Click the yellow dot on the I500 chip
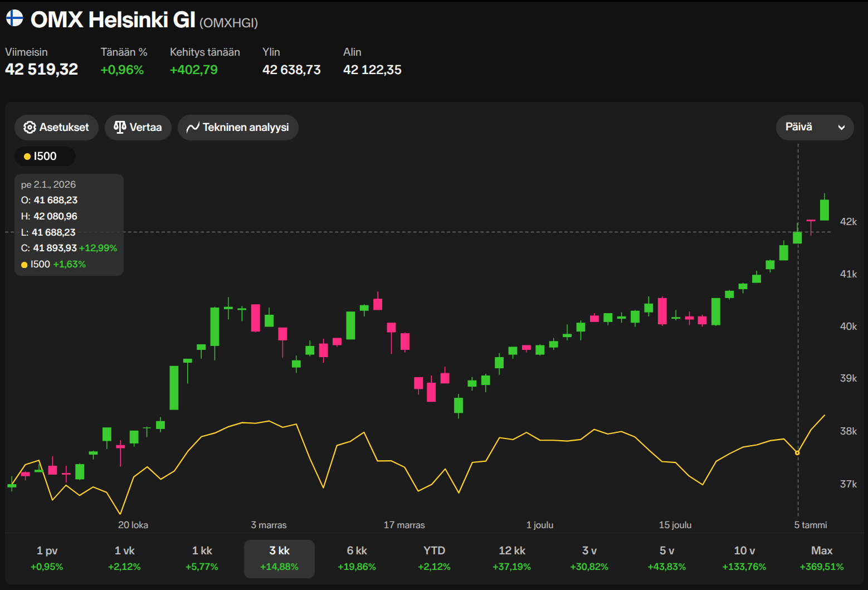The image size is (868, 590). (x=27, y=157)
